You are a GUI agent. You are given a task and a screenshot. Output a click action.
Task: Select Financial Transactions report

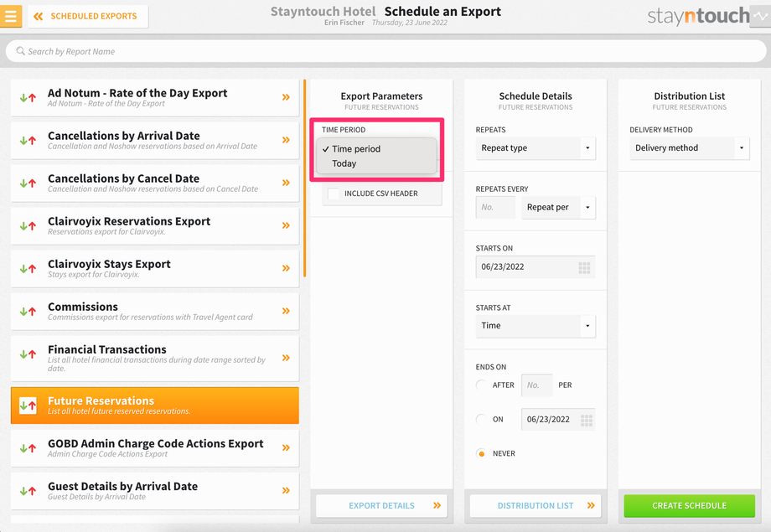coord(155,358)
